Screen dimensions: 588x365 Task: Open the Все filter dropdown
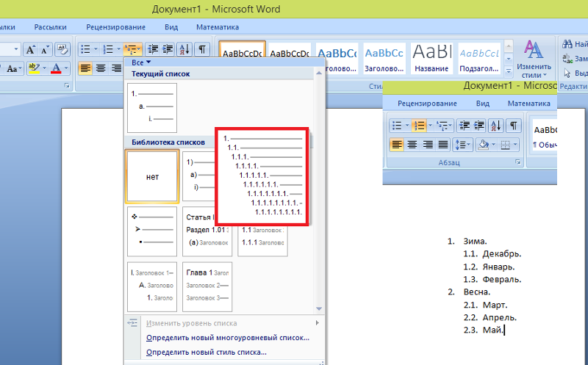point(141,62)
